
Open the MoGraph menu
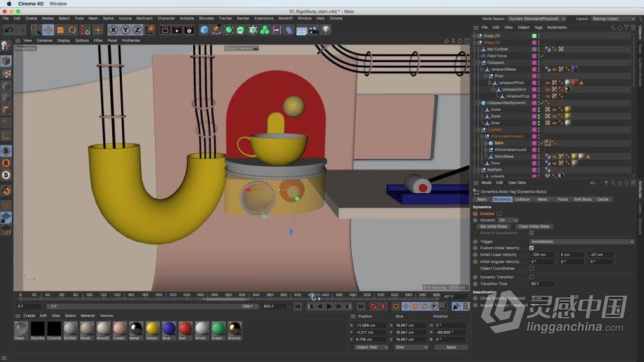(144, 19)
